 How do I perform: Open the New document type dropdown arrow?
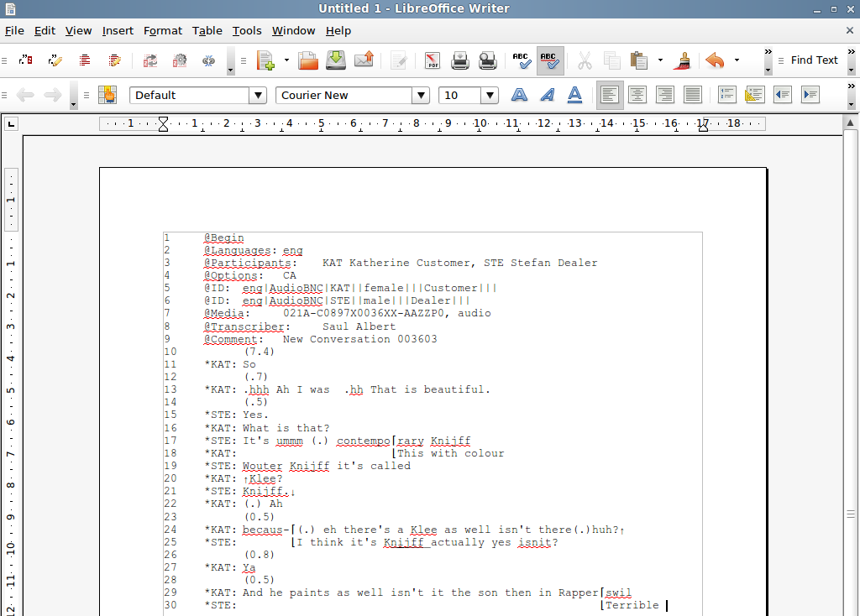tap(286, 60)
